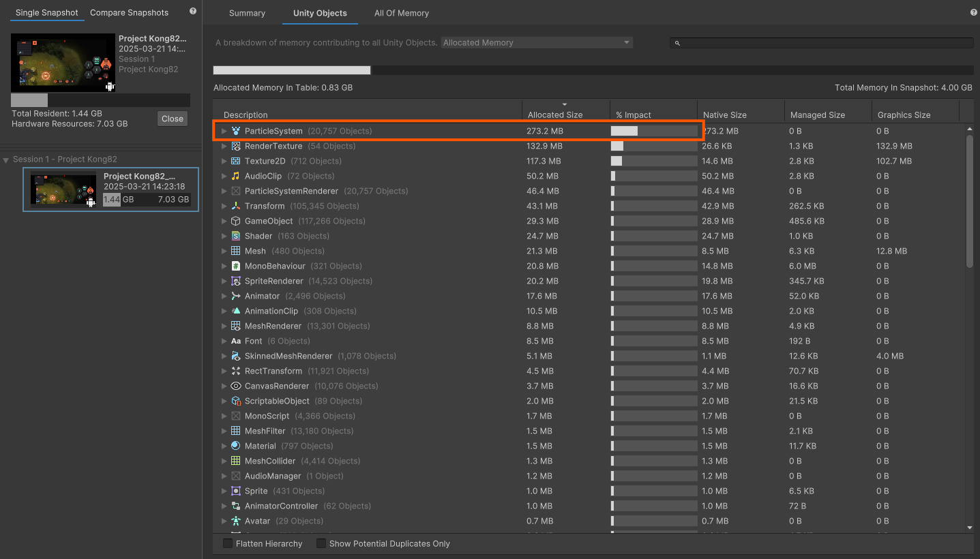
Task: Expand the GameObject row
Action: tap(224, 221)
